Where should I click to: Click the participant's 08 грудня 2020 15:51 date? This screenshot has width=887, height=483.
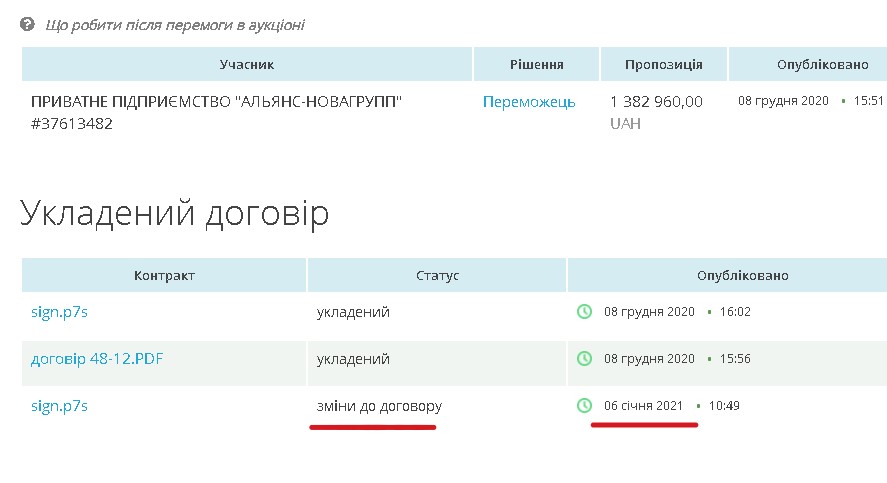tap(810, 102)
